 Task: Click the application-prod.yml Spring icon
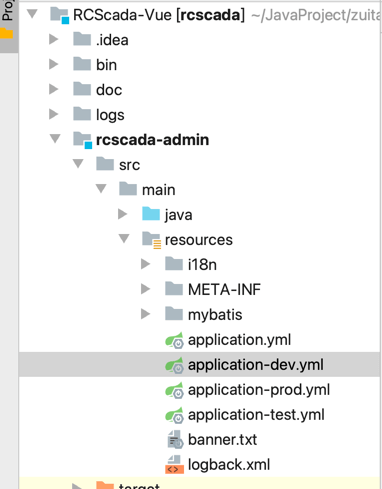pyautogui.click(x=174, y=390)
